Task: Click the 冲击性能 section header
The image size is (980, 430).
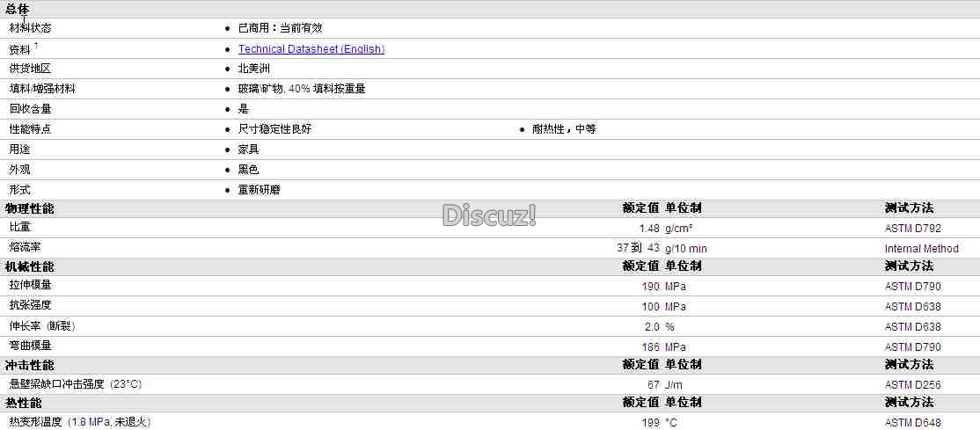Action: 29,366
